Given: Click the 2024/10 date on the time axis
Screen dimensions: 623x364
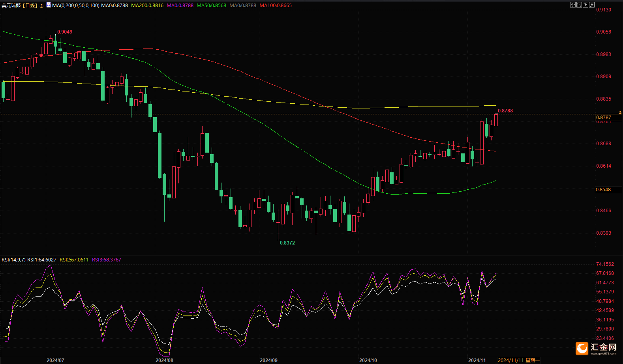Looking at the screenshot, I should (x=368, y=360).
